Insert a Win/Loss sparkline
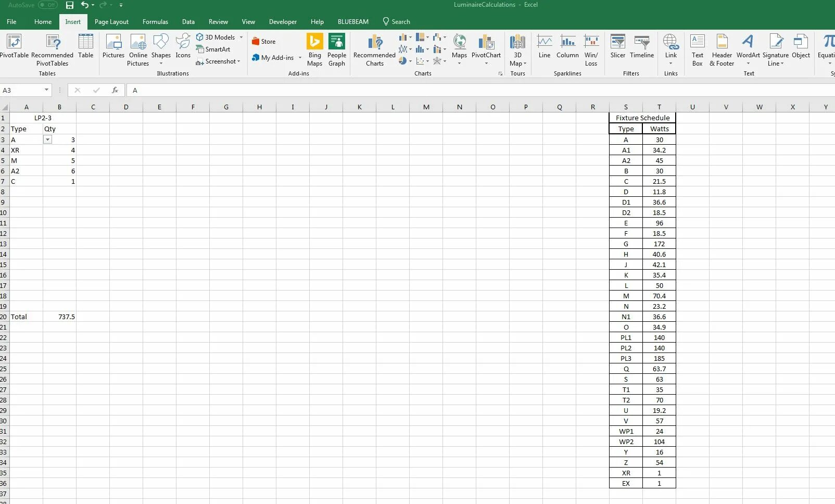This screenshot has height=504, width=835. point(591,50)
